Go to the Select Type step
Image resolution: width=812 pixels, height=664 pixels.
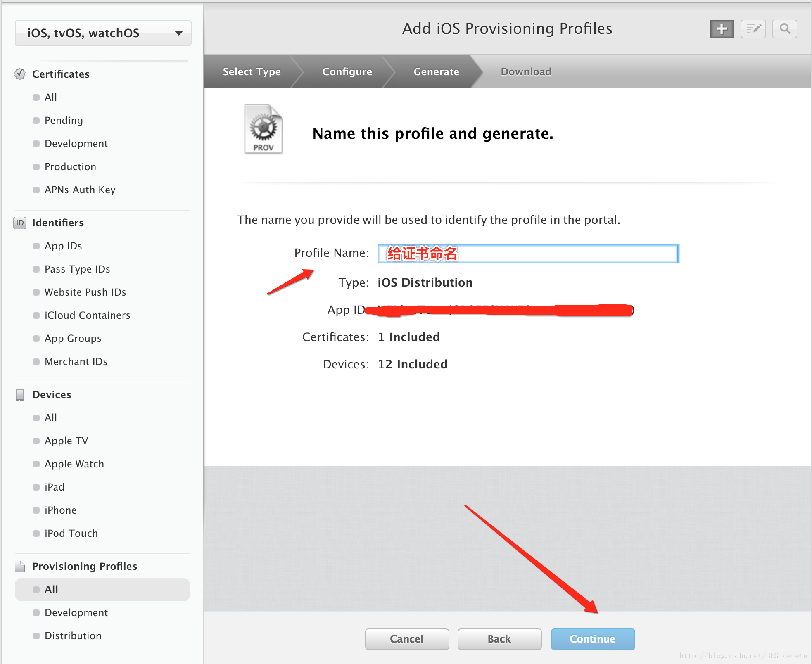coord(252,71)
